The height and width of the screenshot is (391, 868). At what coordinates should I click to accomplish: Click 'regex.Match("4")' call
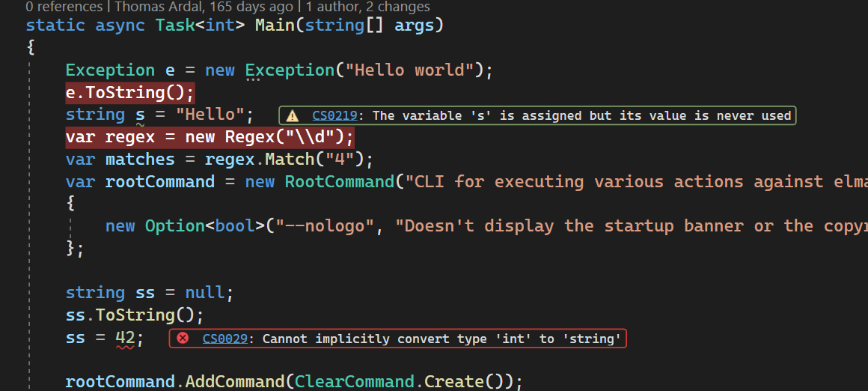tap(284, 160)
